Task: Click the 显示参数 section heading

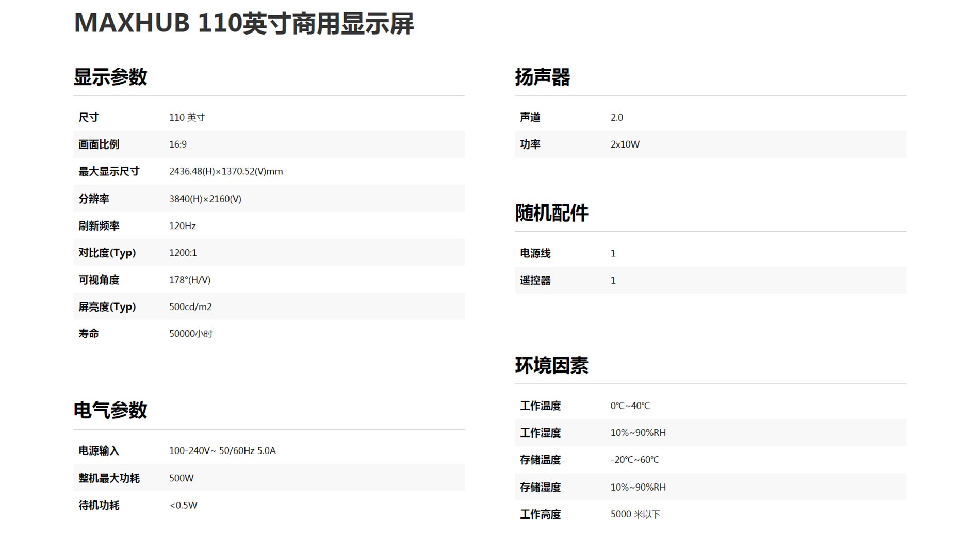Action: click(x=110, y=77)
